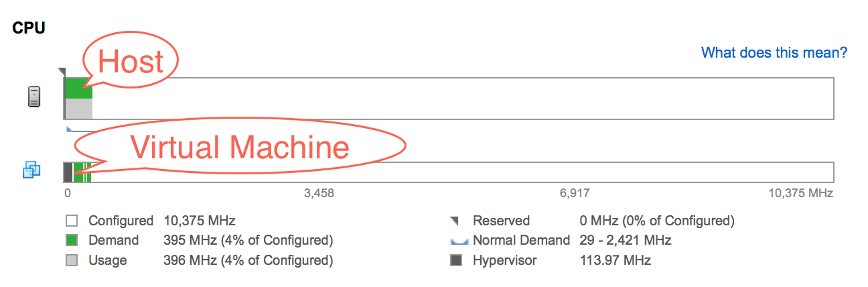Click the green segment in virtual machine bar
The width and height of the screenshot is (868, 287).
pos(78,172)
